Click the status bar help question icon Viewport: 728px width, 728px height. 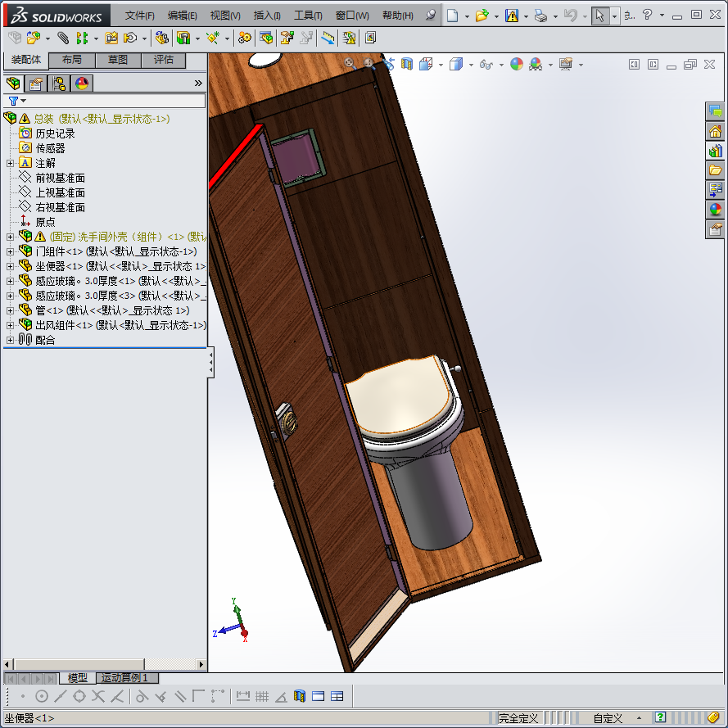pyautogui.click(x=660, y=718)
